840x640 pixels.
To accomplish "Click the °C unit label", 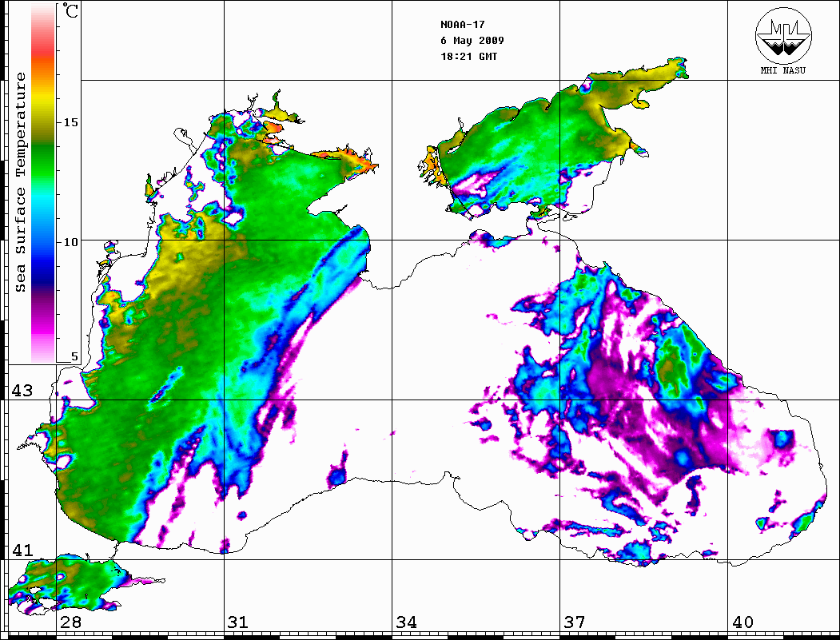I will (70, 10).
